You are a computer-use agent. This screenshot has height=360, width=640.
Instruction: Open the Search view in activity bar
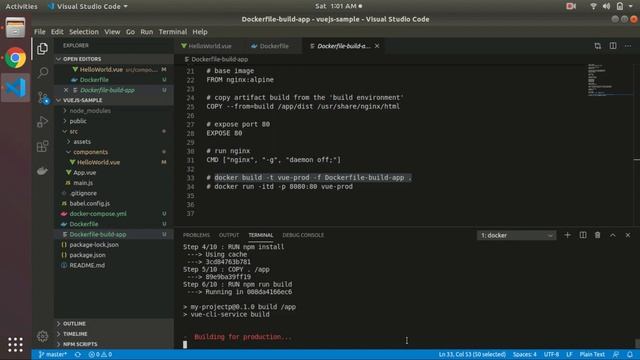pyautogui.click(x=42, y=73)
